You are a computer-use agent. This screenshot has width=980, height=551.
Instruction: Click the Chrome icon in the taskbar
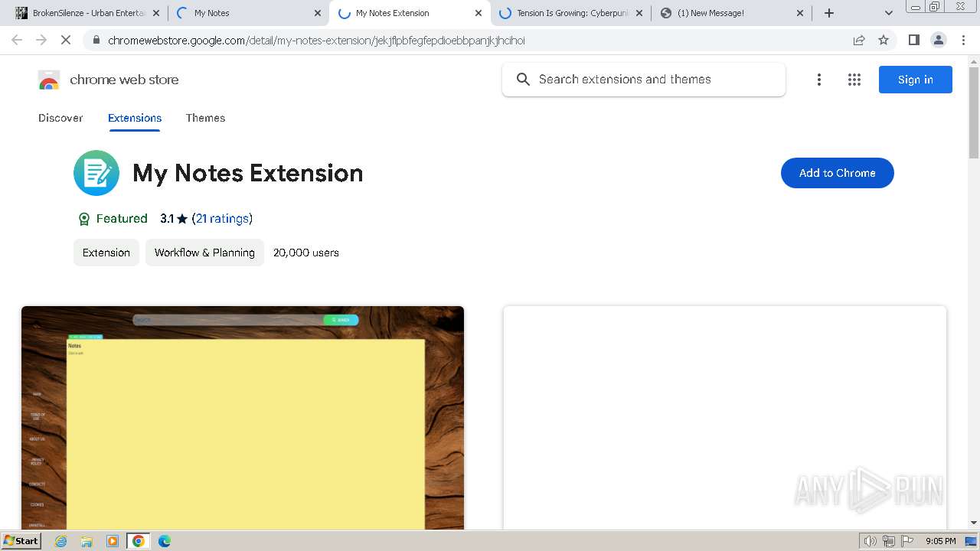click(139, 541)
